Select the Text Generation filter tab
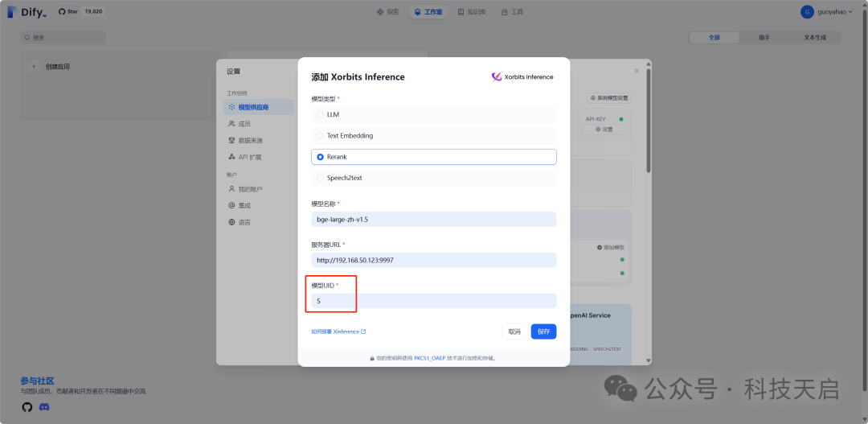The height and width of the screenshot is (424, 868). [814, 38]
